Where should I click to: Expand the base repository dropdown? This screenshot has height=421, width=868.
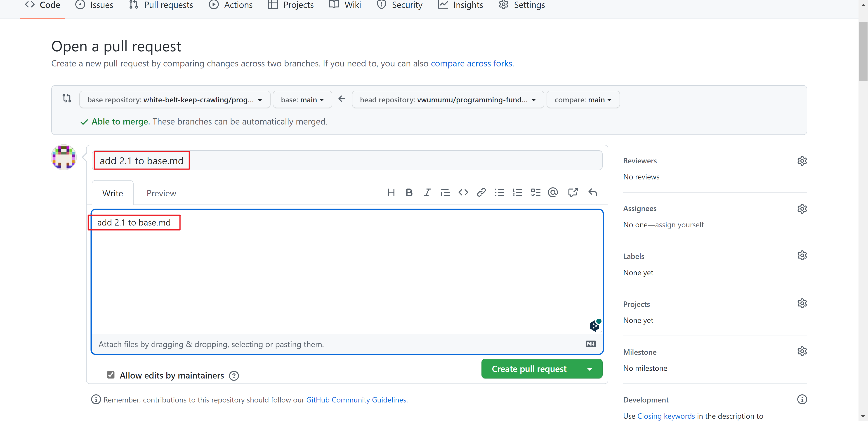[x=175, y=100]
